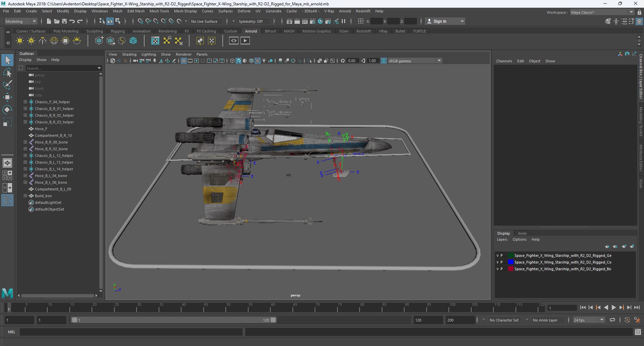Screen dimensions: 644x346
Task: Open the Arnold RenderView eye icon
Action: pyautogui.click(x=234, y=41)
